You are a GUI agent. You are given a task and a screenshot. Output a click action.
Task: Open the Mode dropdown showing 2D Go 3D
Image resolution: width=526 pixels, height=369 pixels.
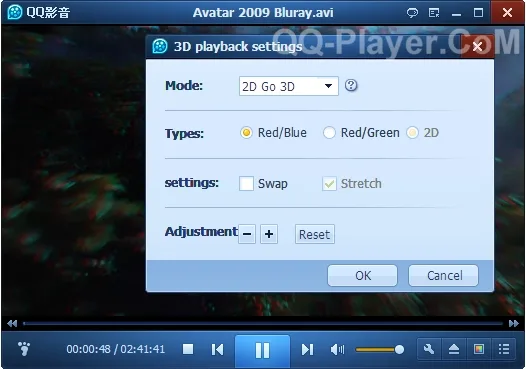click(288, 86)
